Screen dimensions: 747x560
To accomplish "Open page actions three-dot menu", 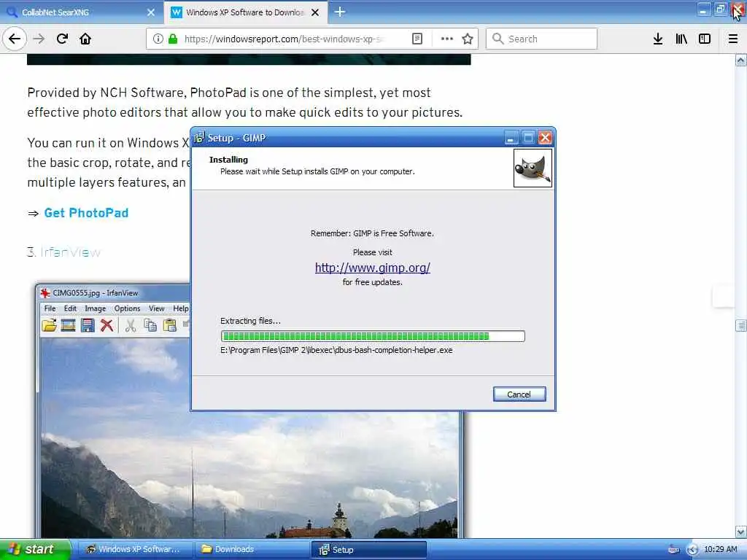I will (447, 39).
